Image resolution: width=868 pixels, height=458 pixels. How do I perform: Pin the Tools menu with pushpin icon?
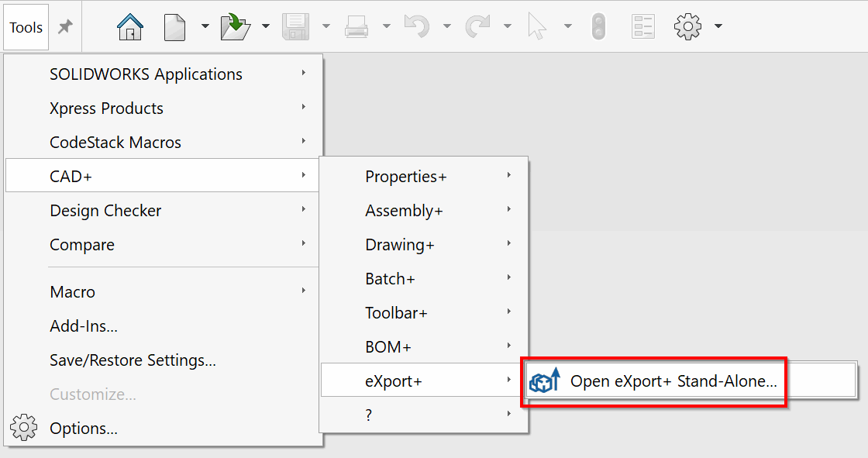(65, 26)
